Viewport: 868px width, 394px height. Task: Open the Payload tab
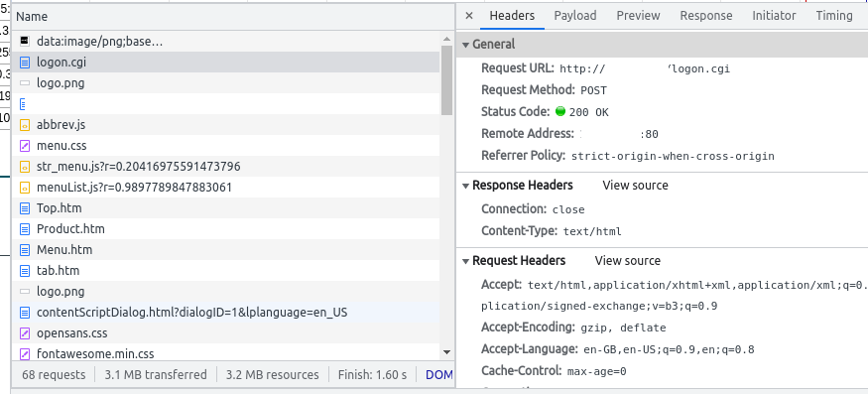[x=575, y=16]
